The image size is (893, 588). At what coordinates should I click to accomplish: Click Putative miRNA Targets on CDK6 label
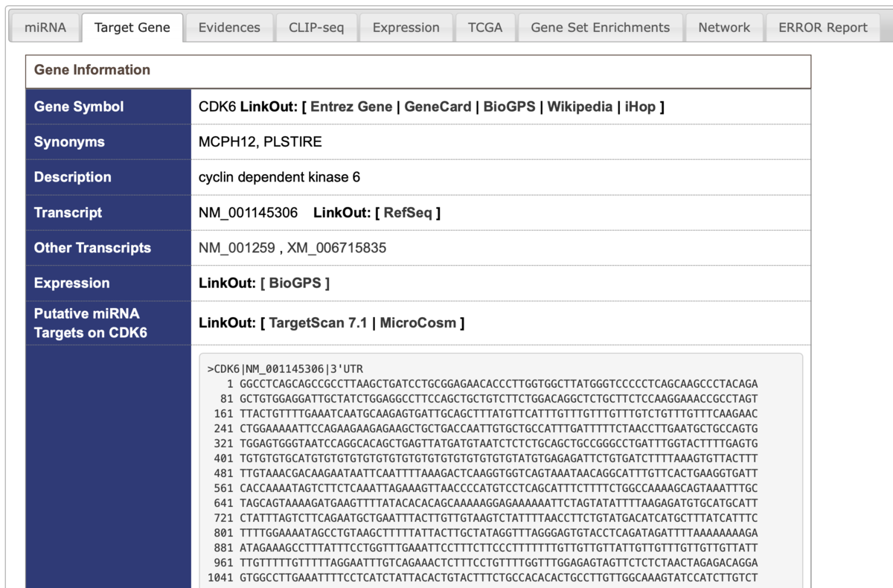[90, 323]
